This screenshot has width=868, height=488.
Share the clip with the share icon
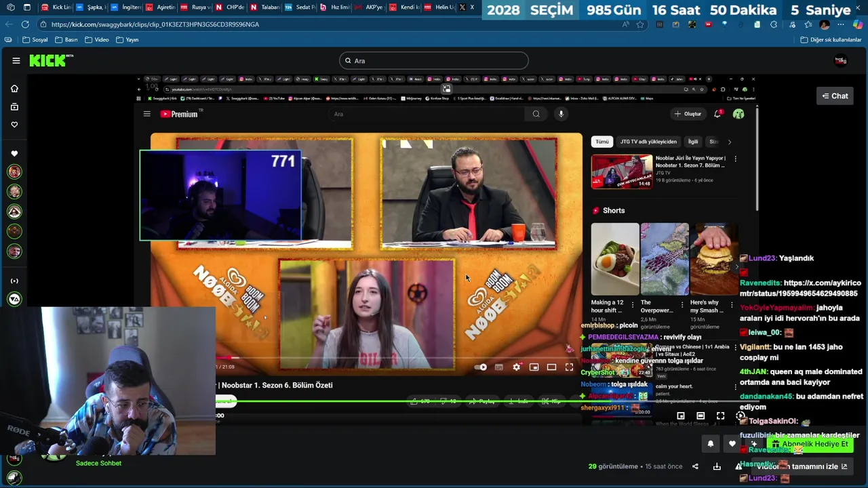695,466
